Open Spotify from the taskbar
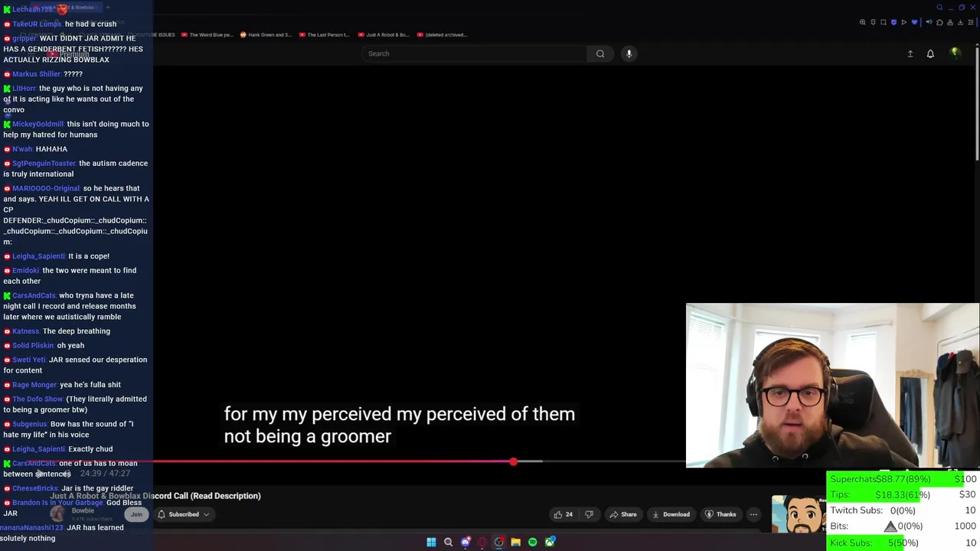The image size is (980, 551). tap(533, 542)
